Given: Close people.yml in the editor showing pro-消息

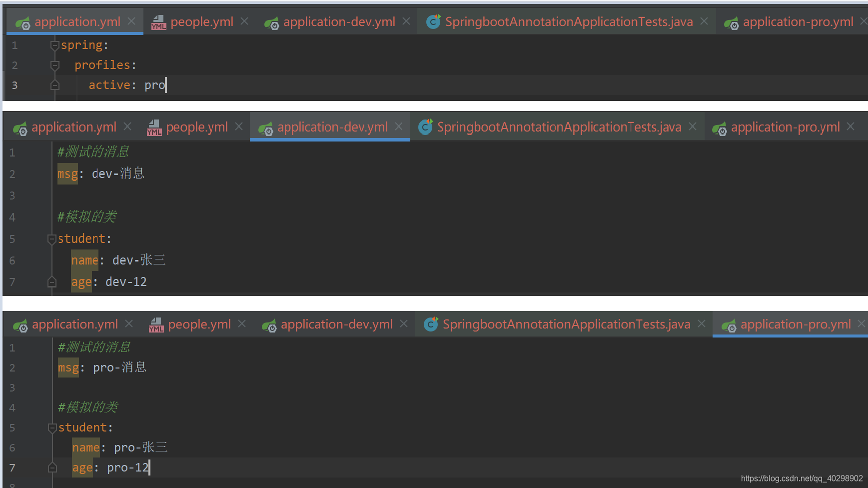Looking at the screenshot, I should pyautogui.click(x=242, y=323).
